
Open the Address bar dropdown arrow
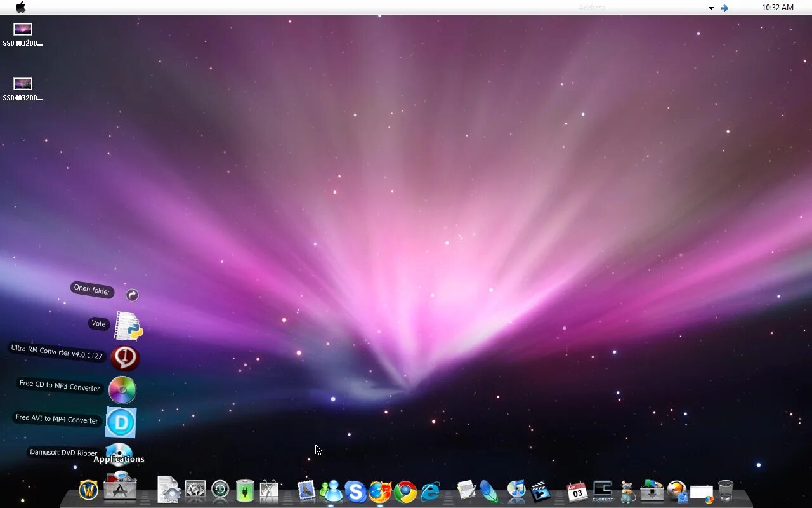(x=711, y=8)
